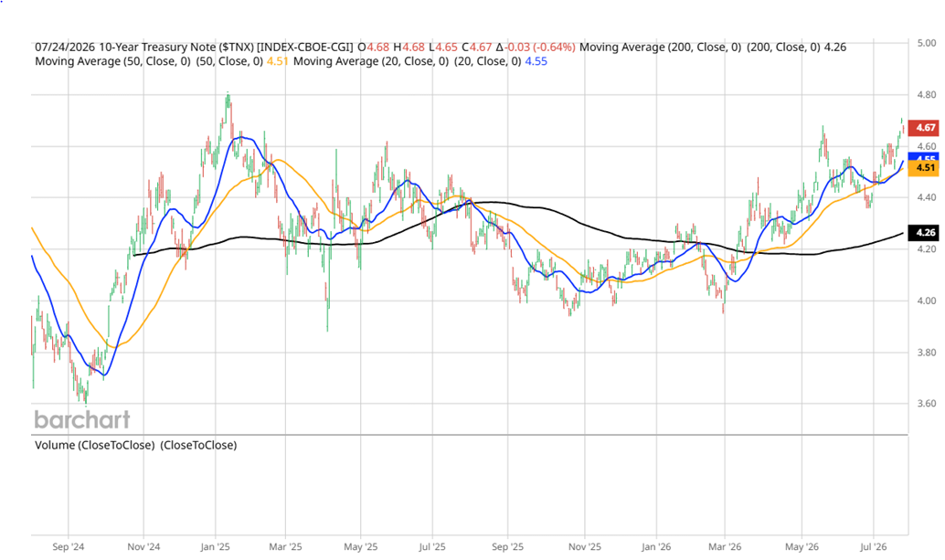Click the Nov '24 date axis label

click(143, 546)
